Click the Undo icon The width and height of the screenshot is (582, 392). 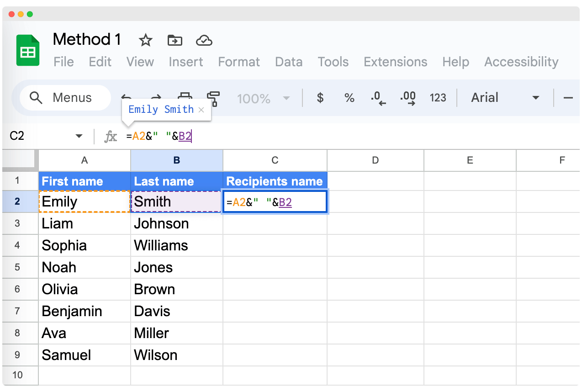click(127, 97)
